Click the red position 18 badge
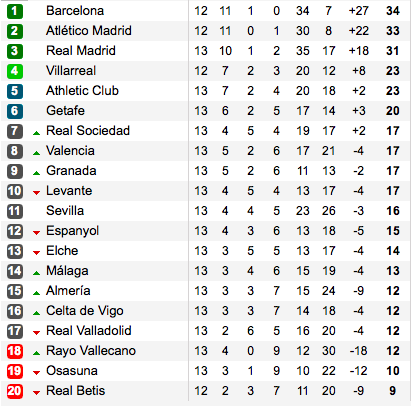The image size is (411, 406). (15, 351)
